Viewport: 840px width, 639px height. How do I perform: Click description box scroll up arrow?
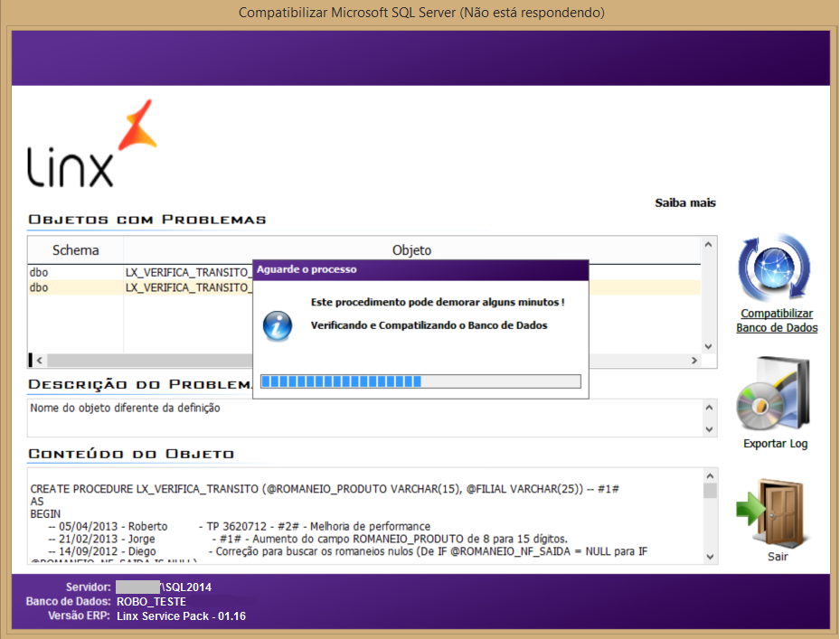click(709, 408)
